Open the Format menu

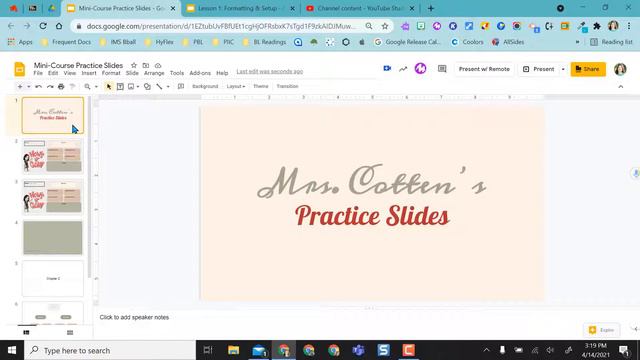pos(111,73)
